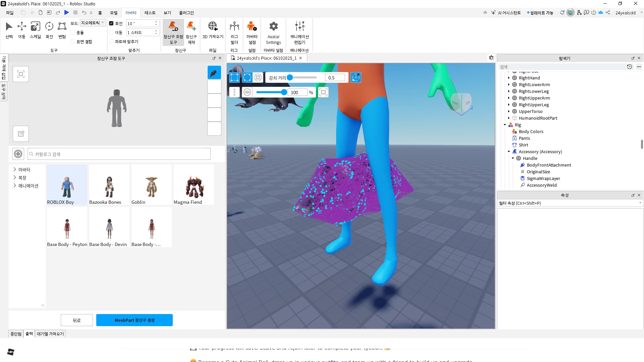Viewport: 644px width, 362px height.
Task: Select SigmaWrapLayer in explorer tree
Action: pyautogui.click(x=543, y=178)
